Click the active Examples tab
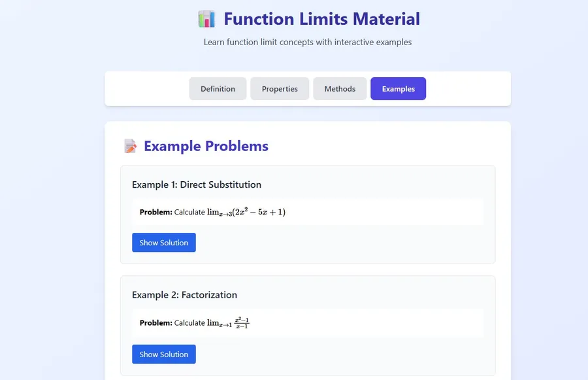This screenshot has width=588, height=380. click(398, 88)
